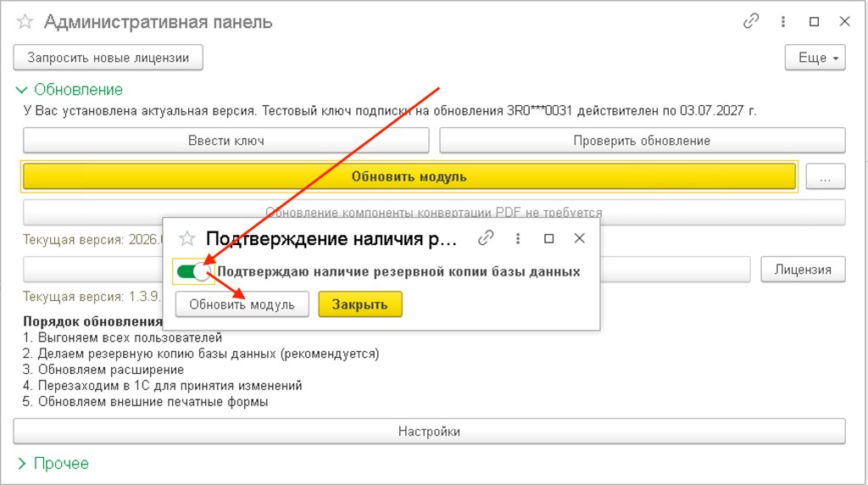Star the Подтверждение наличия dialog as favorite
The width and height of the screenshot is (868, 485).
pyautogui.click(x=187, y=238)
